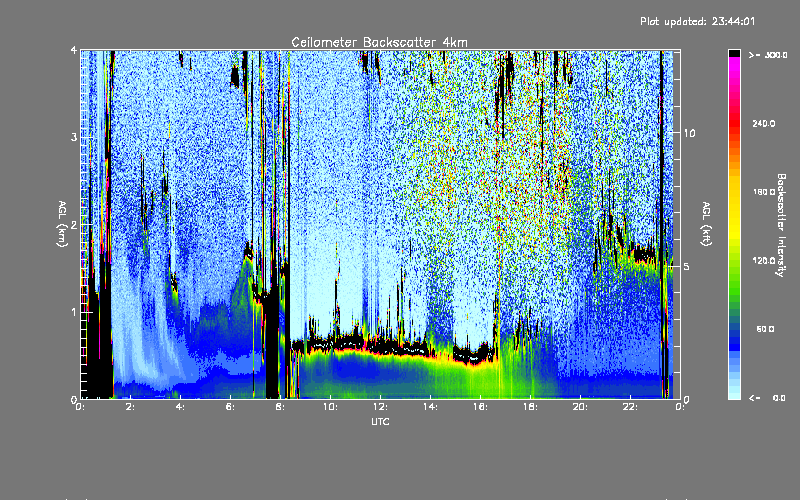Image resolution: width=800 pixels, height=500 pixels.
Task: Select the '18:' UTC time tick label
Action: point(530,407)
